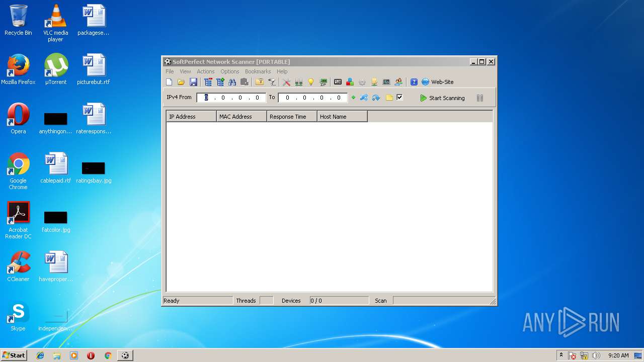Select the Acrobat Reader DC desktop icon
Screen dimensions: 644x362
tap(18, 220)
